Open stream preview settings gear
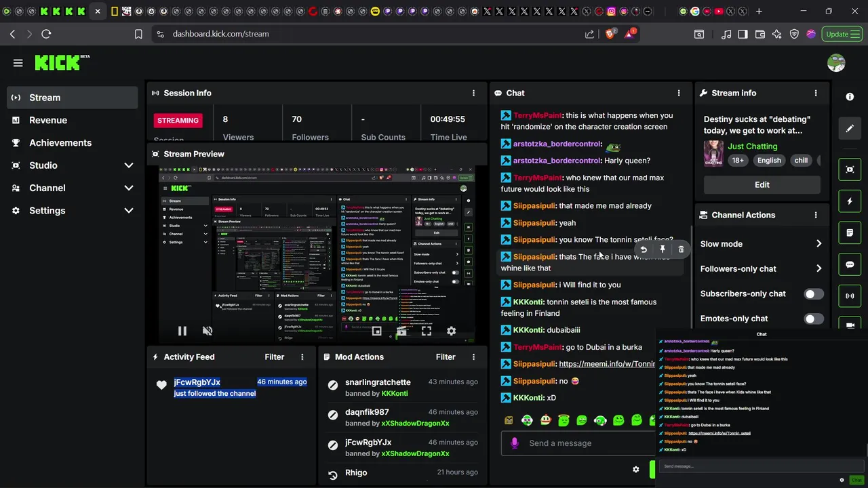The height and width of the screenshot is (488, 868). (451, 331)
